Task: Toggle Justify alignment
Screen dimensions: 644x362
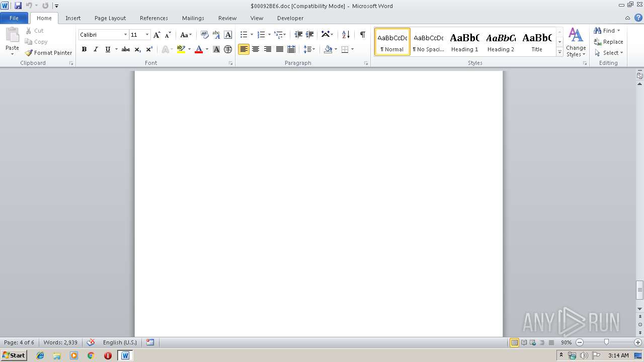Action: pos(279,49)
